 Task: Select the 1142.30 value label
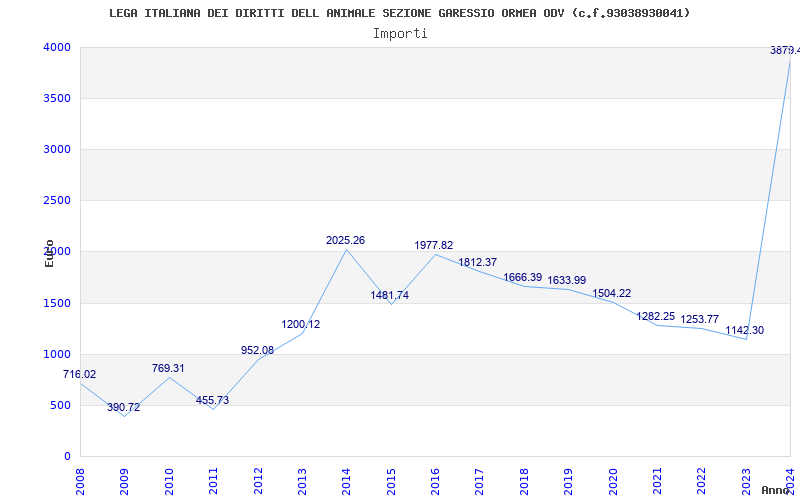(745, 330)
